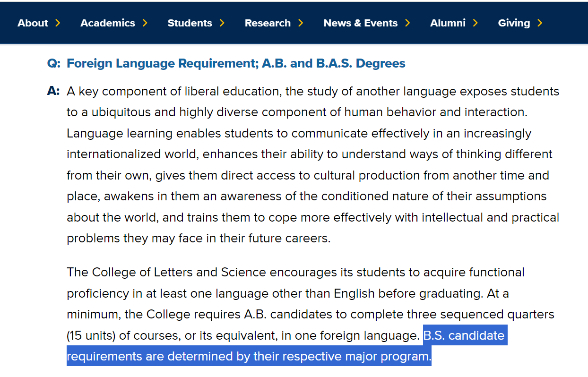588x377 pixels.
Task: Collapse the Foreign Language Requirement question heading
Action: [236, 63]
